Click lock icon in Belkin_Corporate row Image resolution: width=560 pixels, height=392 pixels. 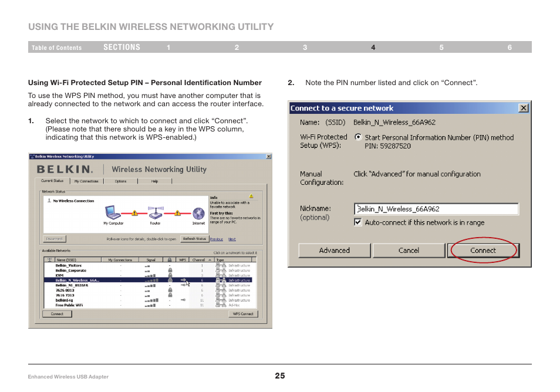coord(170,271)
